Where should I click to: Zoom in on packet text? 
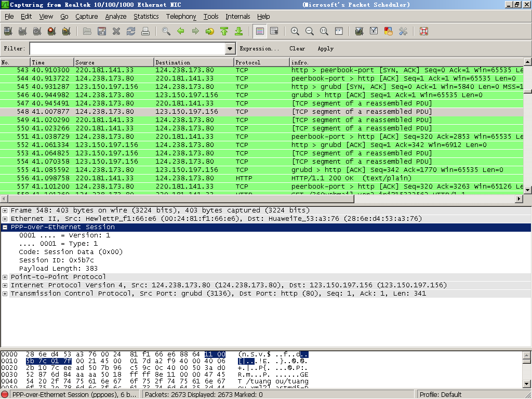[295, 31]
